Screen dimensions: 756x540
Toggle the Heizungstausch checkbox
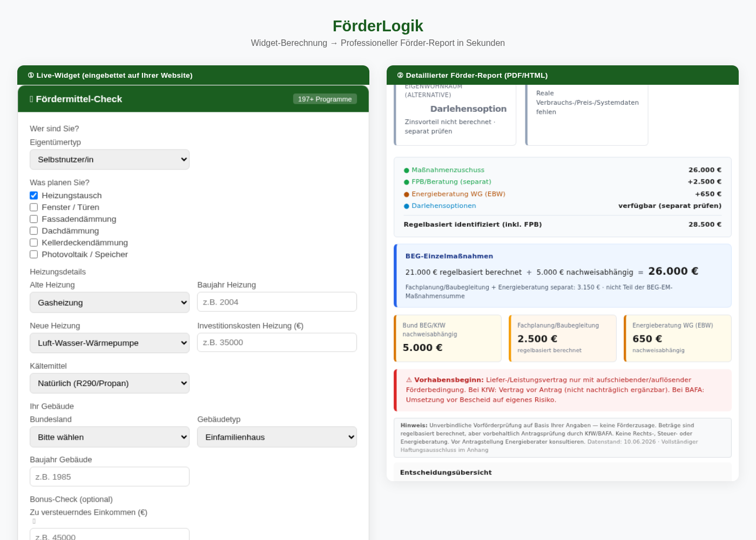(33, 195)
